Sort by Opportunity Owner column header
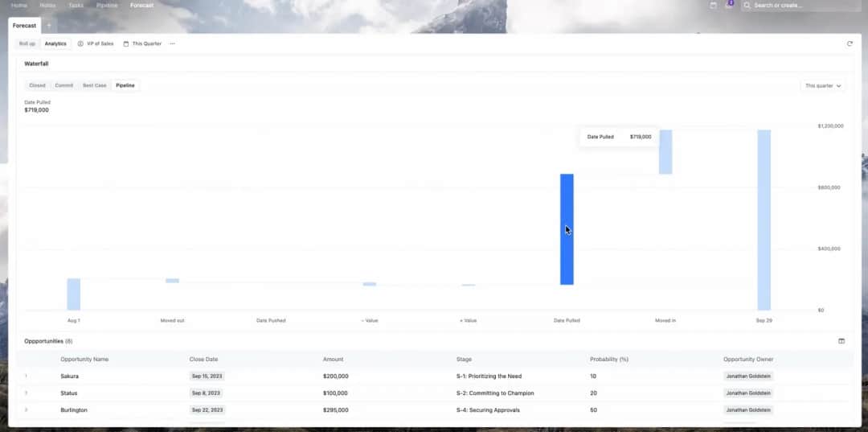 (748, 360)
